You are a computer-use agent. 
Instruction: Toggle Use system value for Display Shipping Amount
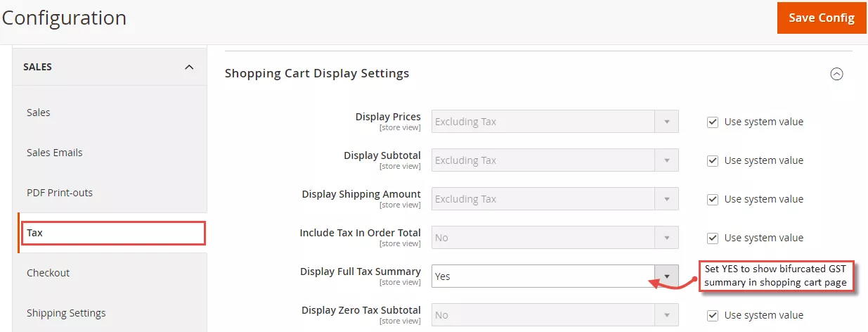pos(712,199)
